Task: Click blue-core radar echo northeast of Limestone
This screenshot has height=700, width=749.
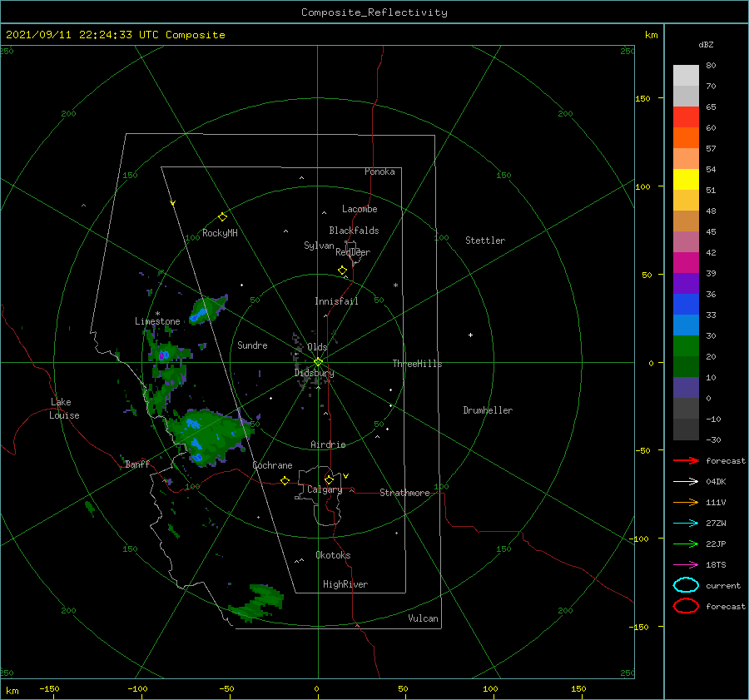Action: coord(208,309)
